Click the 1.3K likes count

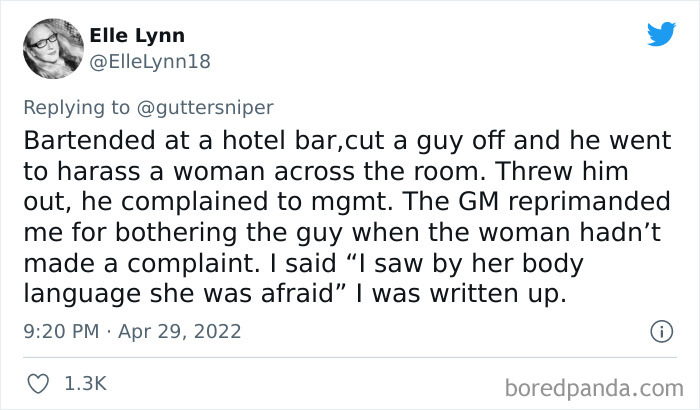[x=87, y=383]
